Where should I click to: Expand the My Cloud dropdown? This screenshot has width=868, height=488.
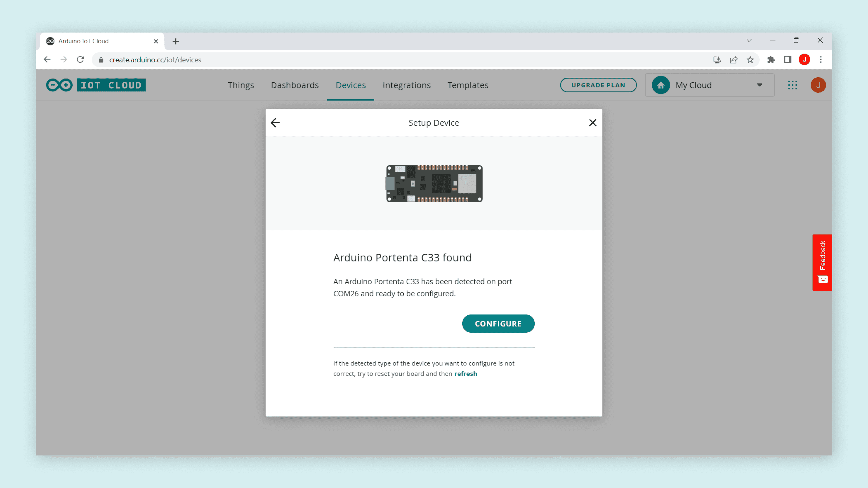pyautogui.click(x=759, y=85)
